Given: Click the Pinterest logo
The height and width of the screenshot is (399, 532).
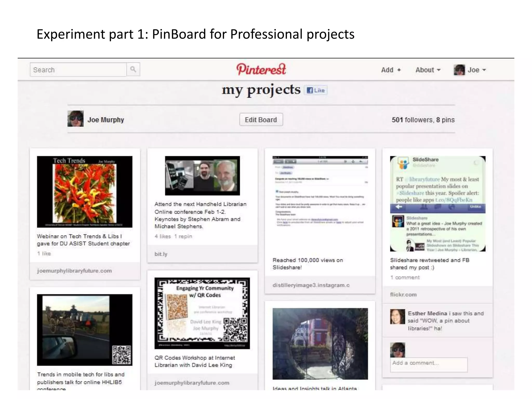Looking at the screenshot, I should (x=261, y=69).
